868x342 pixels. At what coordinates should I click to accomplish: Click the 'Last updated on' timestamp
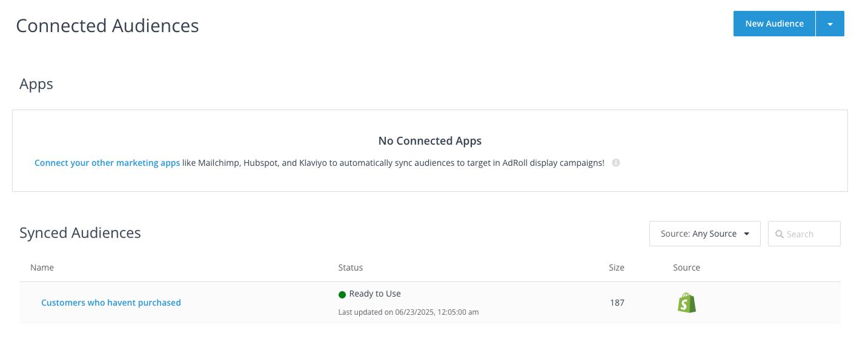pos(408,312)
